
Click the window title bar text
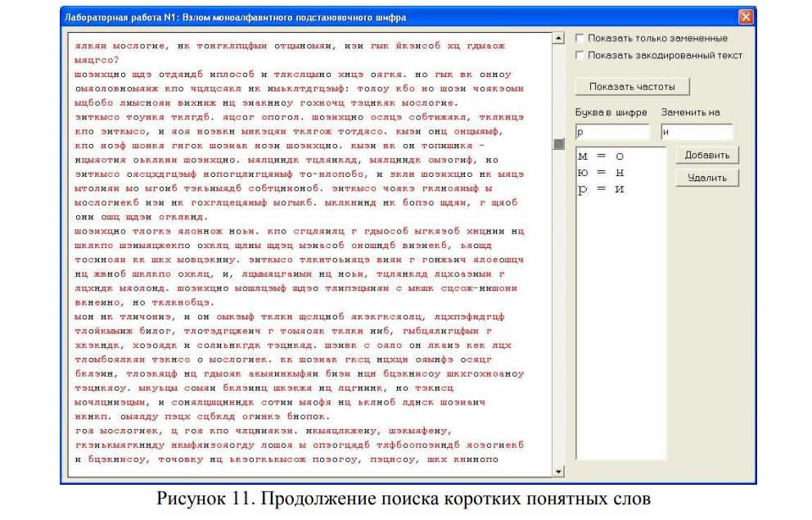pyautogui.click(x=237, y=17)
